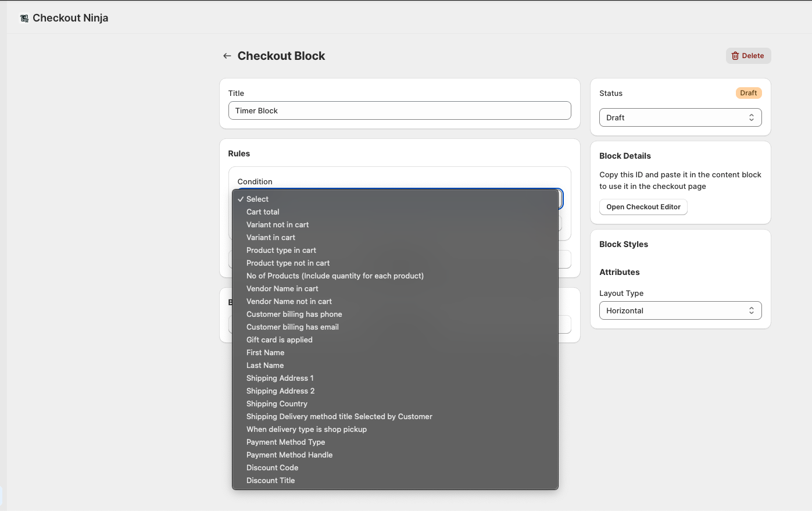Click the Checkout Ninja logo icon
The width and height of the screenshot is (812, 511).
[24, 19]
